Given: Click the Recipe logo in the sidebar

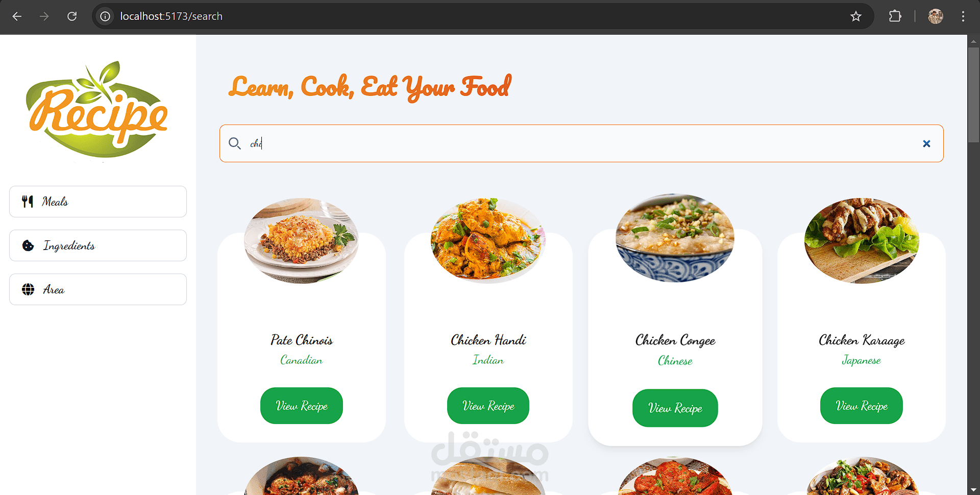Looking at the screenshot, I should (x=97, y=110).
